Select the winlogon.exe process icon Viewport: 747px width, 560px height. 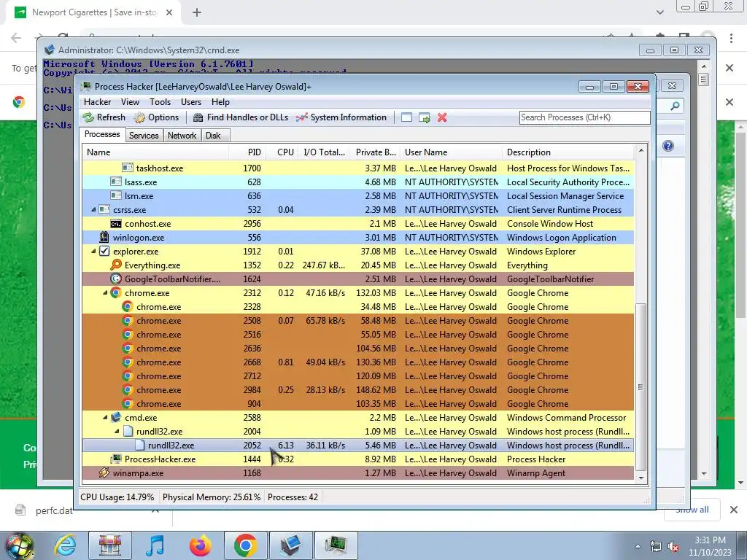104,237
